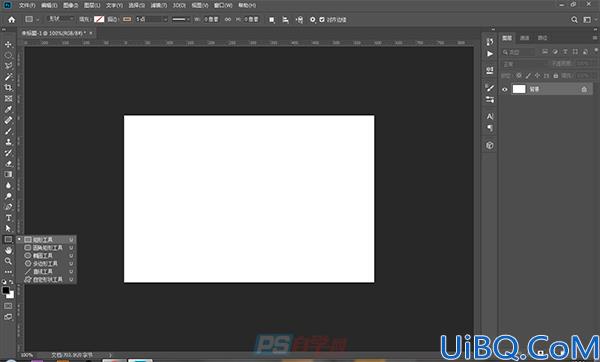The height and width of the screenshot is (362, 600).
Task: Open the Actions panel play icon
Action: [490, 54]
